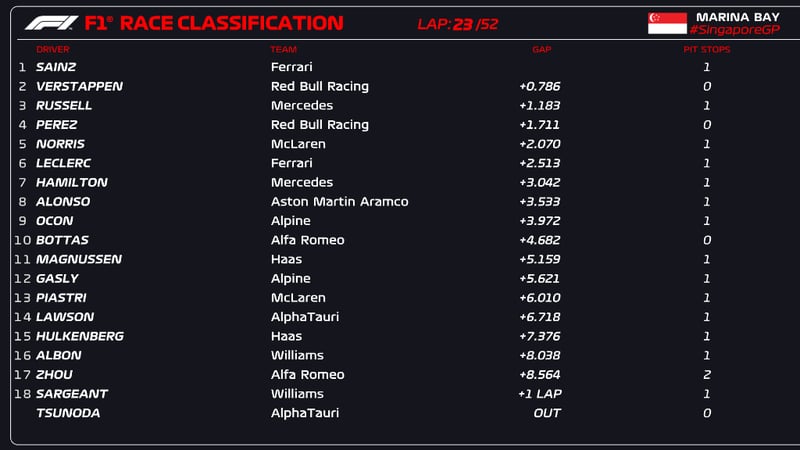Image resolution: width=800 pixels, height=450 pixels.
Task: Click the TEAM column header
Action: pos(283,49)
